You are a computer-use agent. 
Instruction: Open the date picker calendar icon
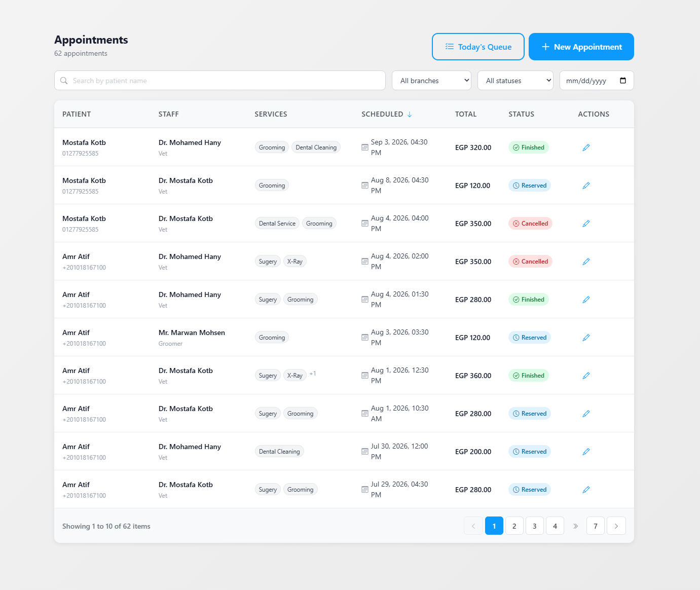coord(623,81)
